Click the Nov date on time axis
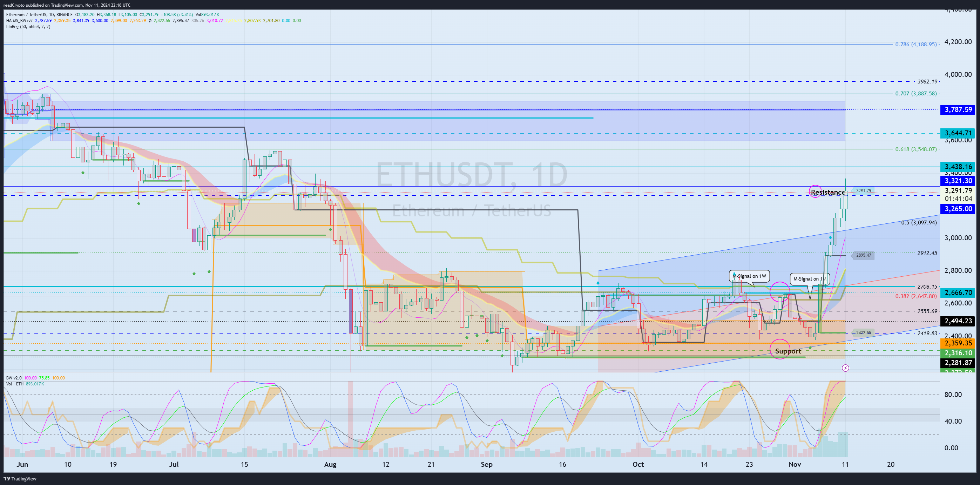980x485 pixels. [x=795, y=464]
